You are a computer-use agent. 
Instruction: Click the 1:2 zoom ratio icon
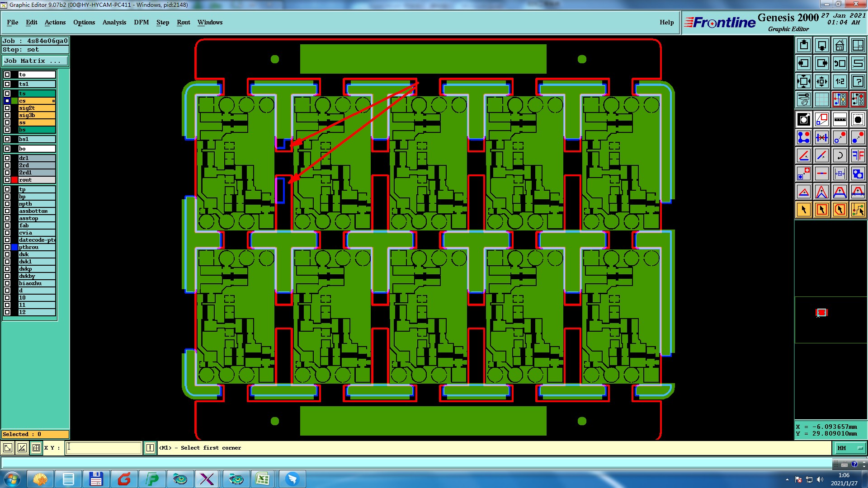(840, 81)
